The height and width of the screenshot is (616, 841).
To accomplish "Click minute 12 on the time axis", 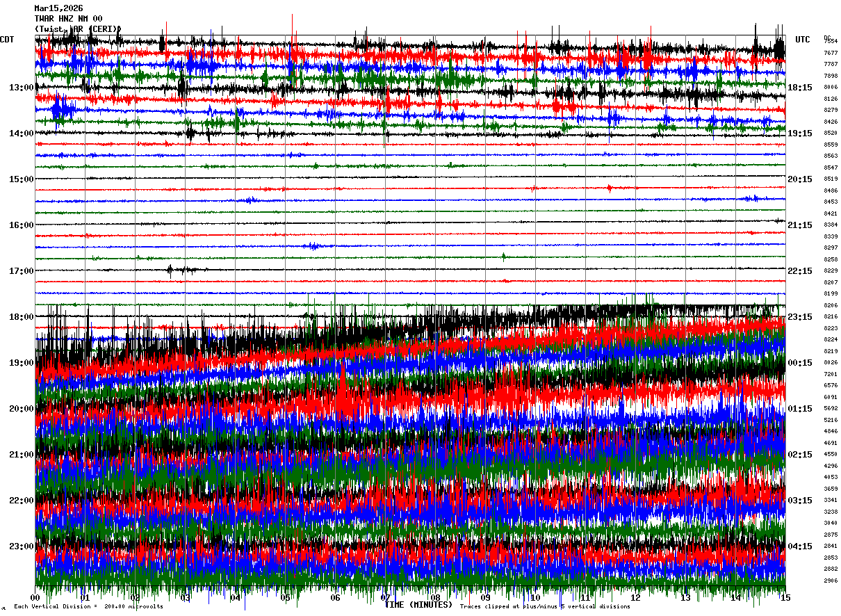I will coord(635,597).
